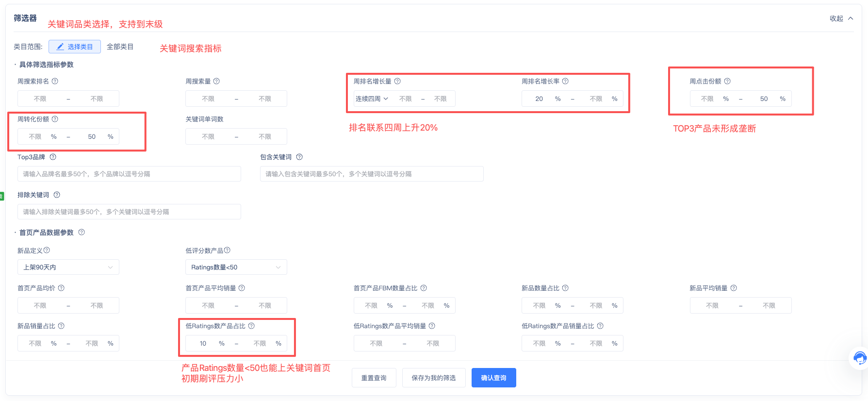Screen dimensions: 868x401
Task: Select 全部类目 category option
Action: 120,47
